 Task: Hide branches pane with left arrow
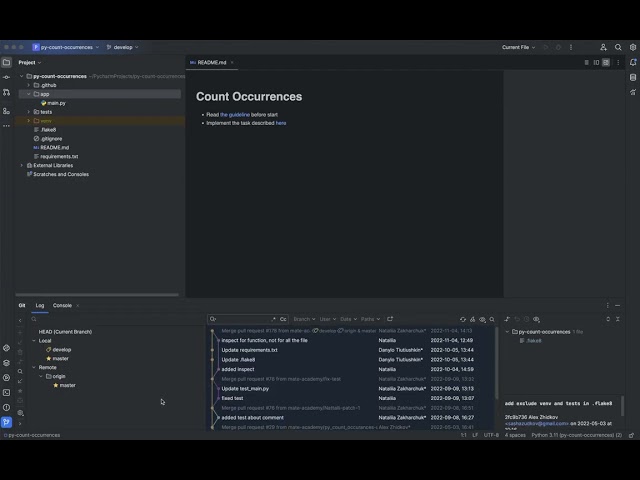point(20,320)
